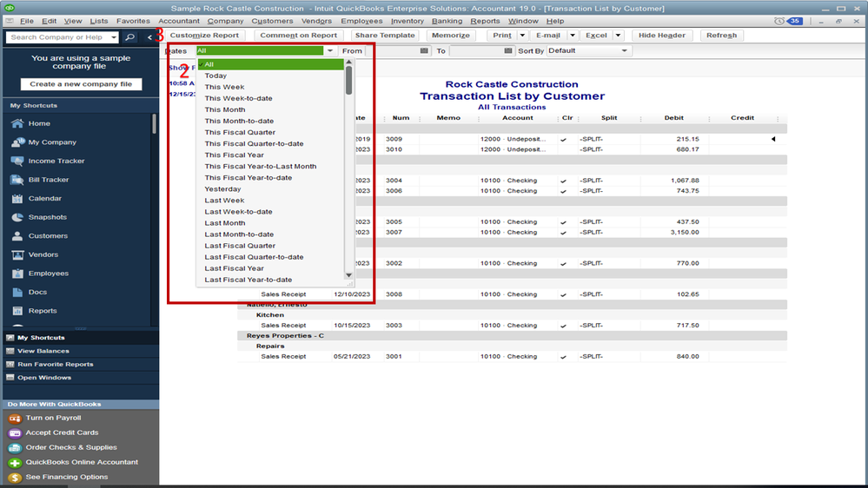Open the Snapshots shortcut
The width and height of the screenshot is (868, 488).
pyautogui.click(x=47, y=217)
